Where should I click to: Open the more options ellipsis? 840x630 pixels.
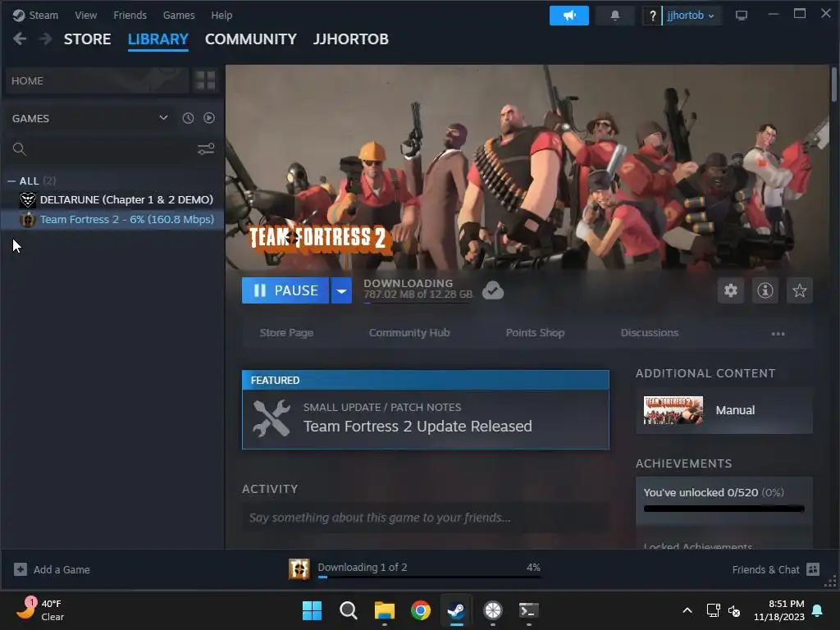(778, 333)
